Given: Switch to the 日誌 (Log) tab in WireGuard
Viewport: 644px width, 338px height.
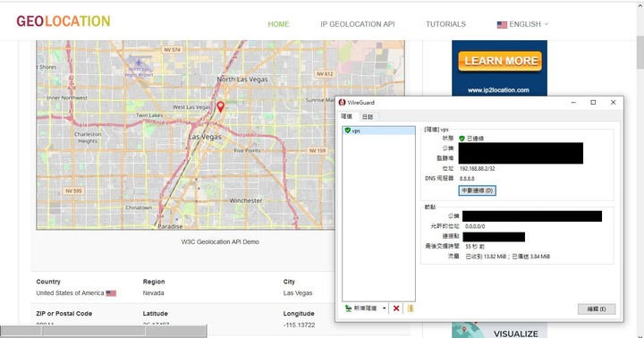Looking at the screenshot, I should [368, 117].
